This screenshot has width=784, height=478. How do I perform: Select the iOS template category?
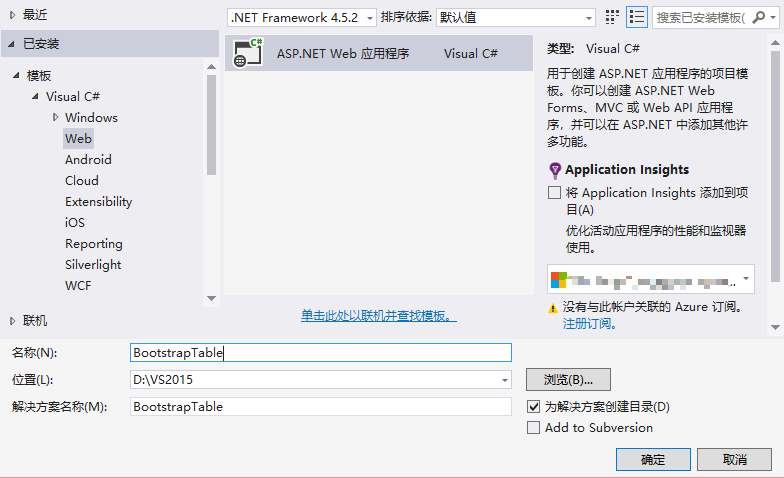click(74, 222)
